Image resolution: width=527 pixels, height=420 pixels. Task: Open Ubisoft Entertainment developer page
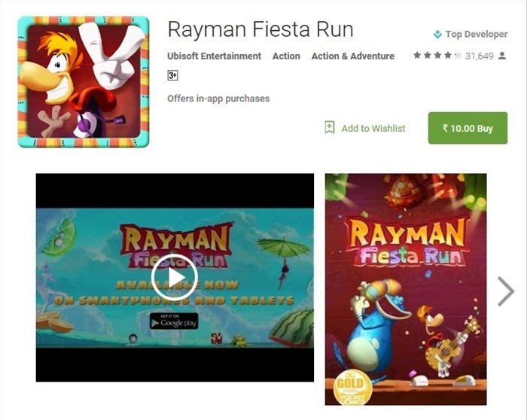coord(214,56)
